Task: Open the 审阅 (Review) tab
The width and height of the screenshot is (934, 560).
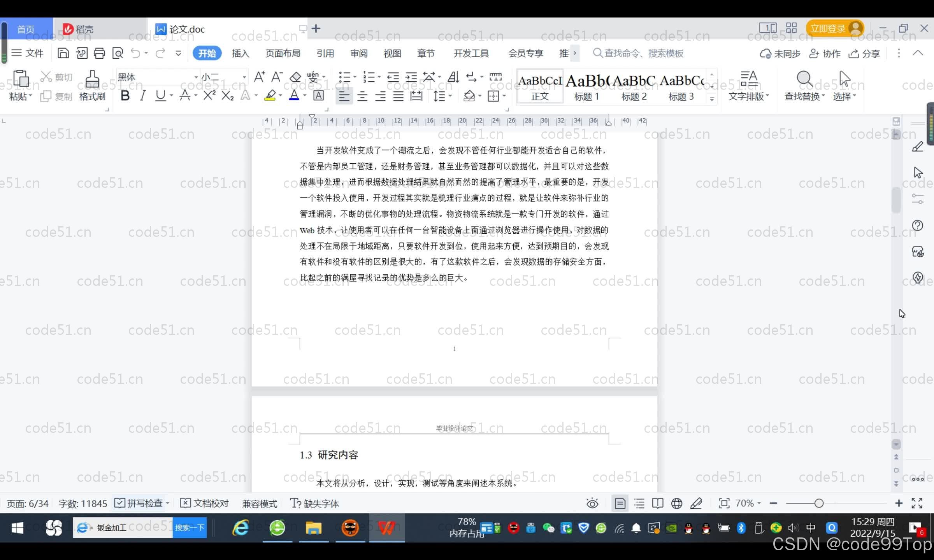Action: click(359, 53)
